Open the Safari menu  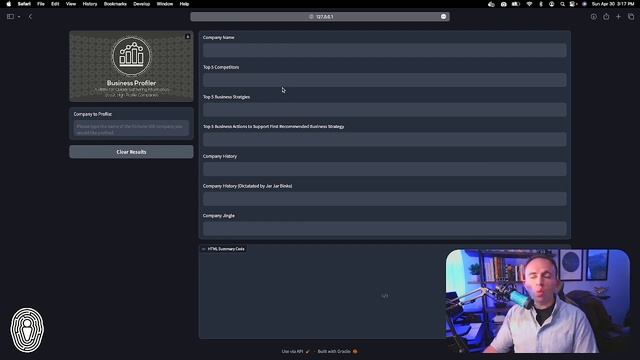pyautogui.click(x=24, y=4)
